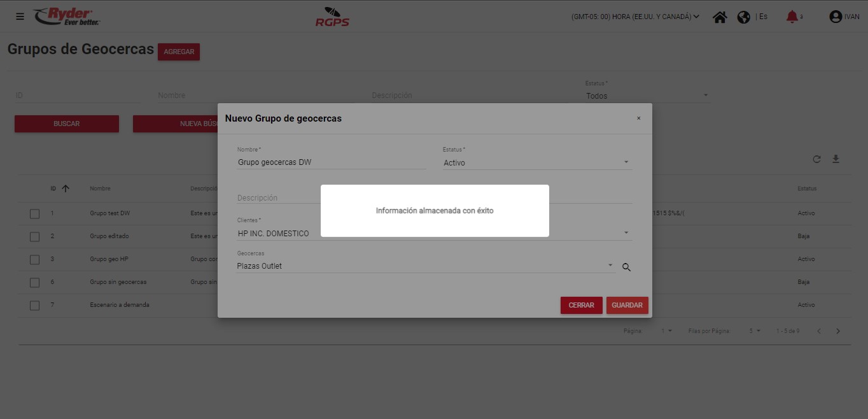Check the box for Grupo test DW

[35, 214]
